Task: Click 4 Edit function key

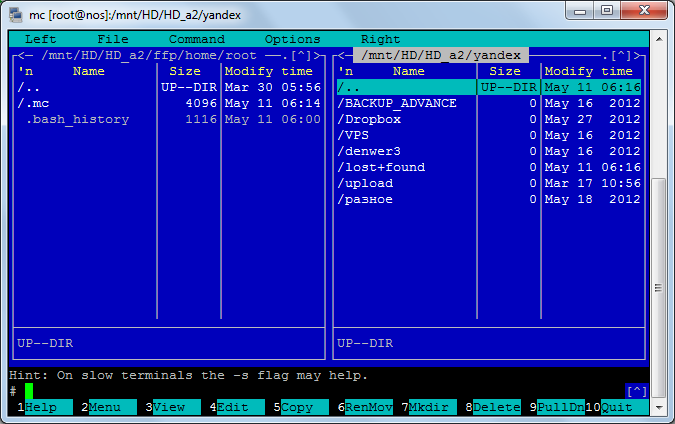Action: (237, 407)
